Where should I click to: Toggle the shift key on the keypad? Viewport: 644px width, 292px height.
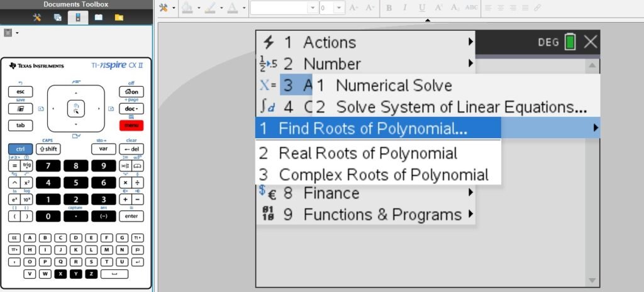(48, 149)
